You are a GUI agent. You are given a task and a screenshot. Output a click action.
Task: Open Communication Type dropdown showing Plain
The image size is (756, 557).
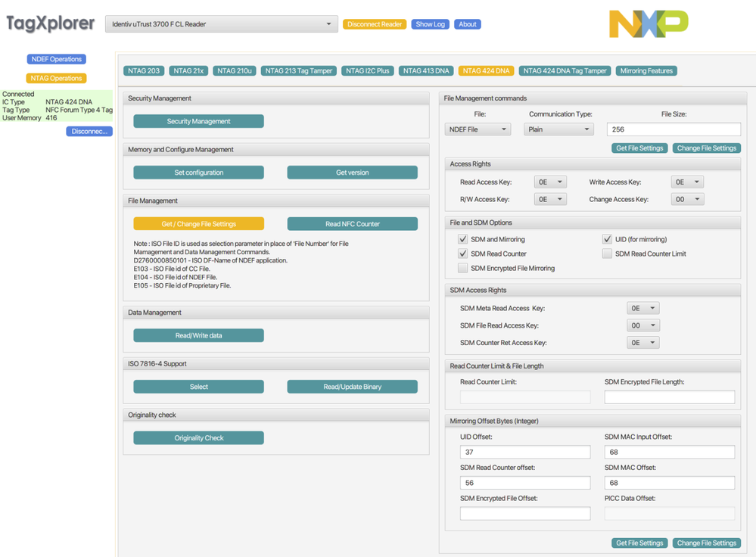tap(558, 129)
